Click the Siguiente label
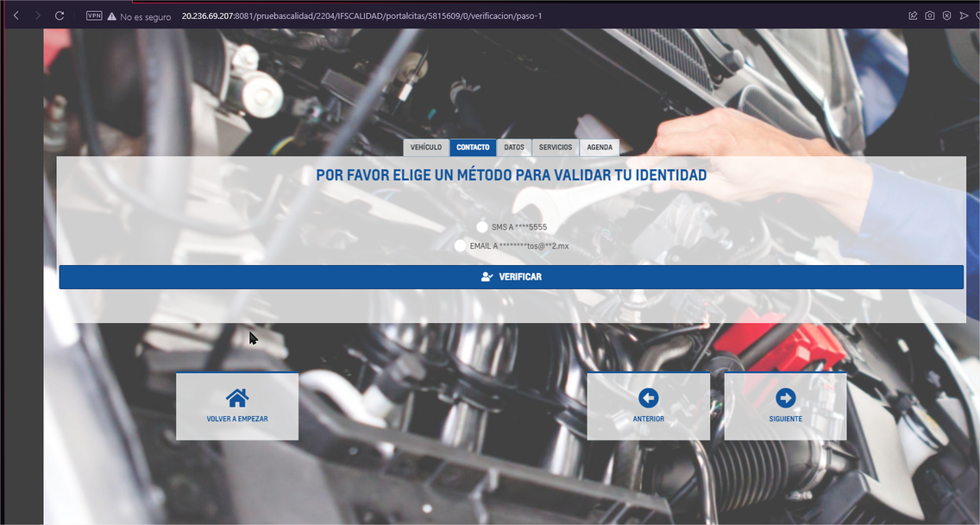 pos(786,419)
